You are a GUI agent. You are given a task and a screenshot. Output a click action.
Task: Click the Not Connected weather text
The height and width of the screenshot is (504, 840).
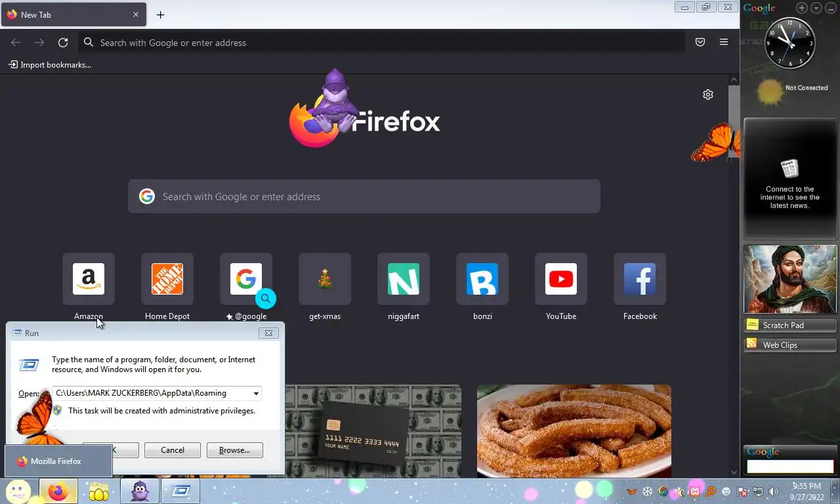[x=807, y=88]
